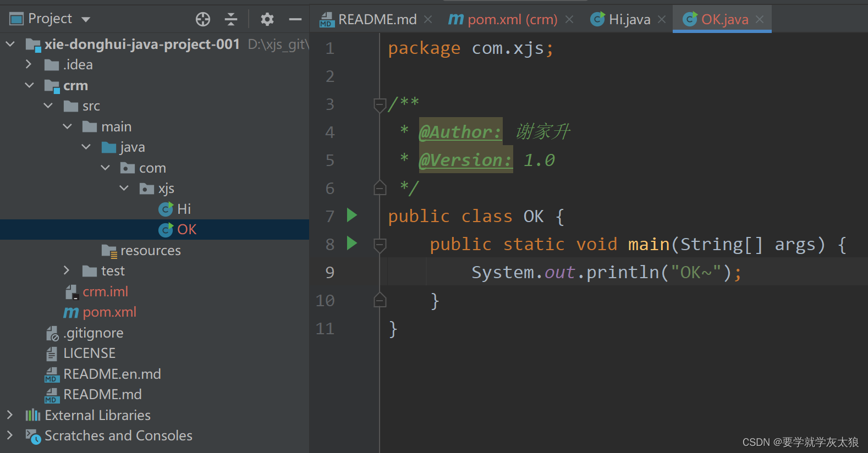Select the crm.iml file
This screenshot has width=868, height=453.
click(155, 291)
